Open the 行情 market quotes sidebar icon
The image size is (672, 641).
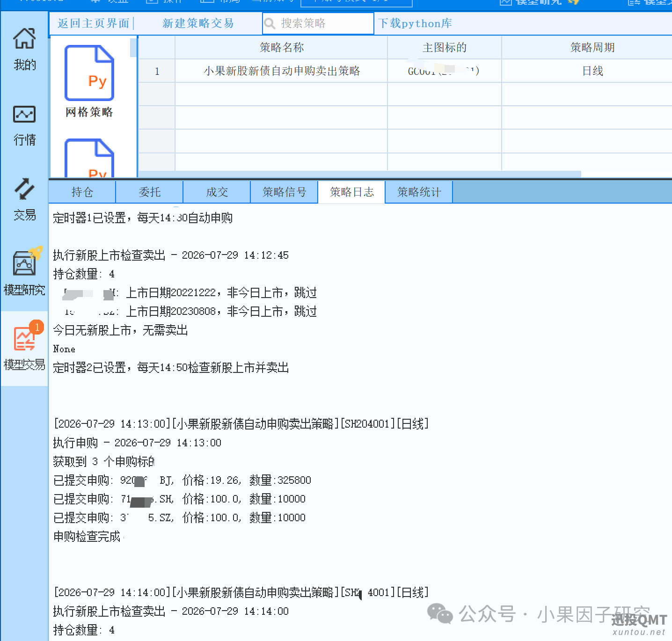pos(24,125)
